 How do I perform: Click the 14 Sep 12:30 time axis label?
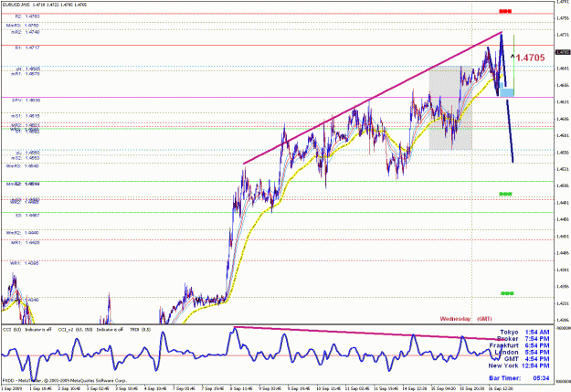[x=415, y=388]
